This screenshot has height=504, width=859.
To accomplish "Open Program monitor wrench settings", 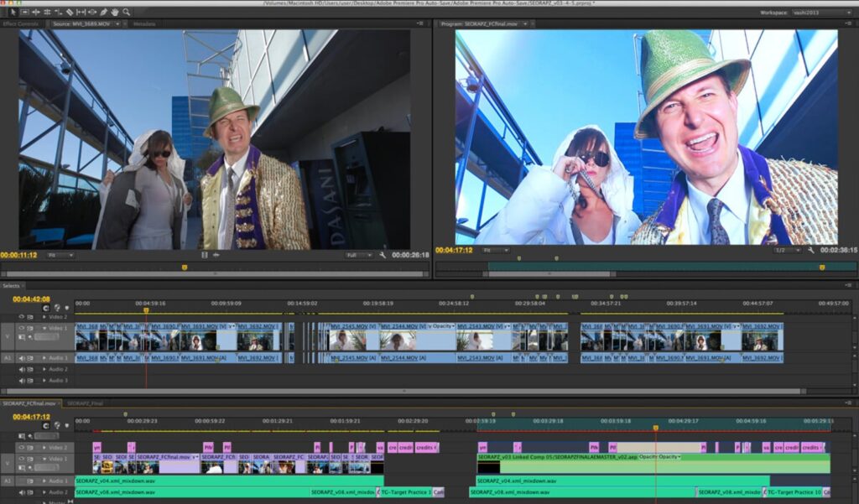I will (811, 251).
